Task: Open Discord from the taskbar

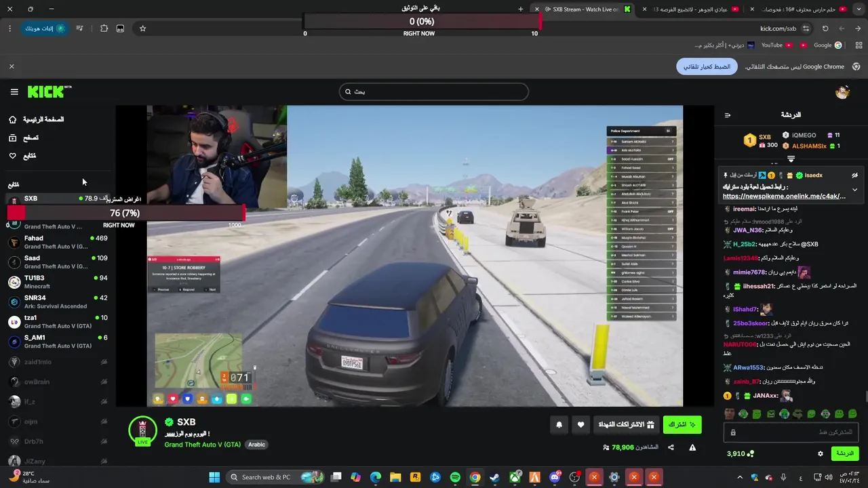Action: coord(555,477)
